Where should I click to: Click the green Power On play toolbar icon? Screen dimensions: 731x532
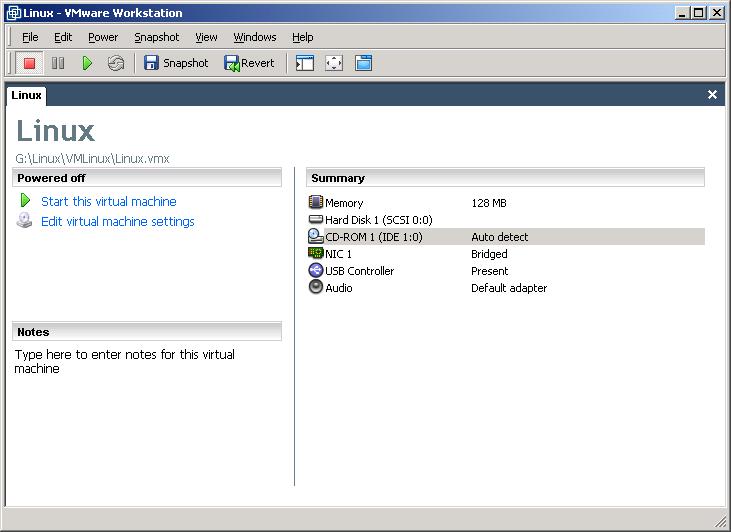87,63
